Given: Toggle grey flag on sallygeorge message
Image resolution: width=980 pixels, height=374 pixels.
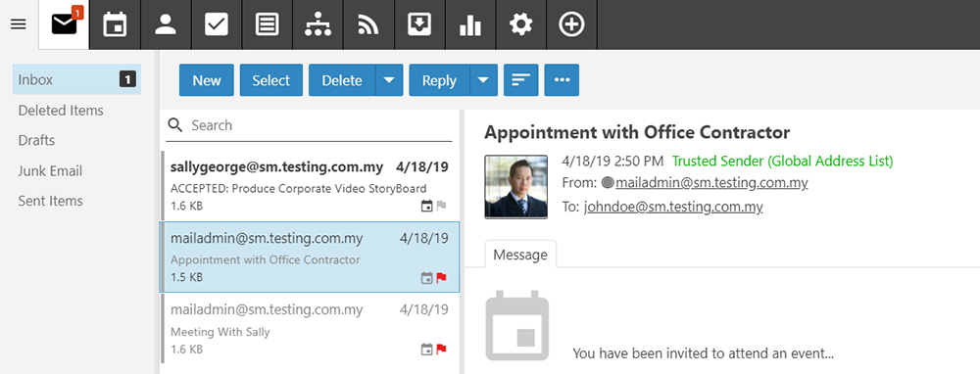Looking at the screenshot, I should 441,206.
